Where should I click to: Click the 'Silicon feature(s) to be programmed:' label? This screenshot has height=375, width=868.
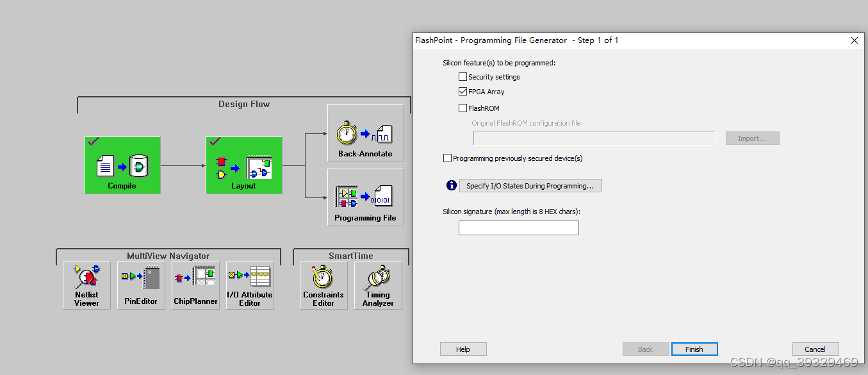[x=499, y=63]
